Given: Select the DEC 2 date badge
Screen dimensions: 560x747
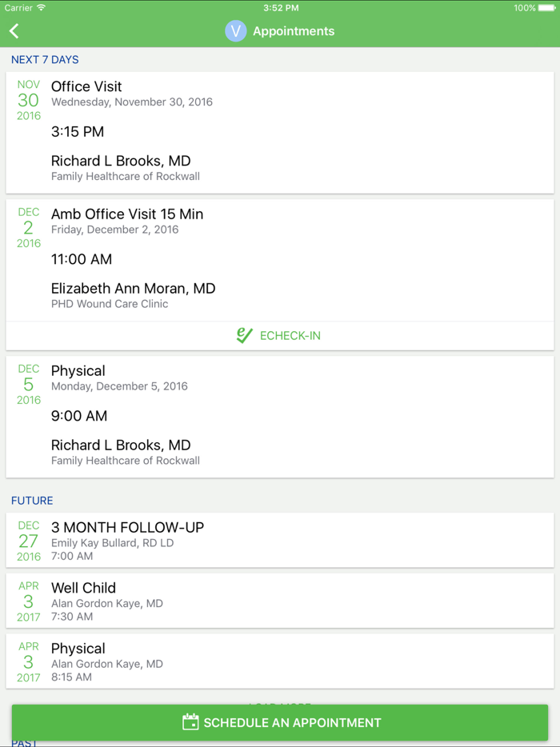Looking at the screenshot, I should 28,226.
